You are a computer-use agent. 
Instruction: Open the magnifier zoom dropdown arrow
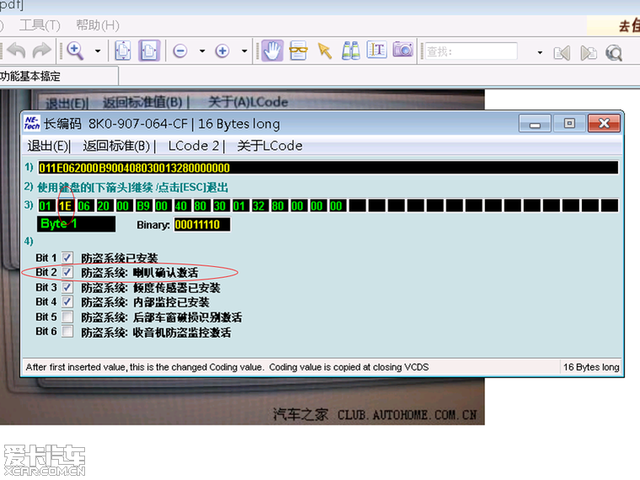tap(97, 50)
